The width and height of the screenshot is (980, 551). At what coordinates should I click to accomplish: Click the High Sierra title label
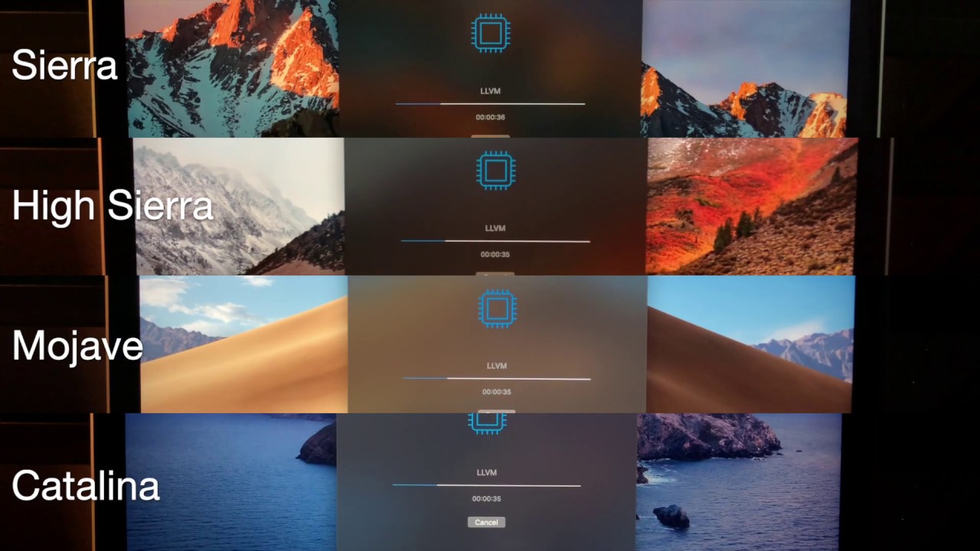click(x=113, y=206)
